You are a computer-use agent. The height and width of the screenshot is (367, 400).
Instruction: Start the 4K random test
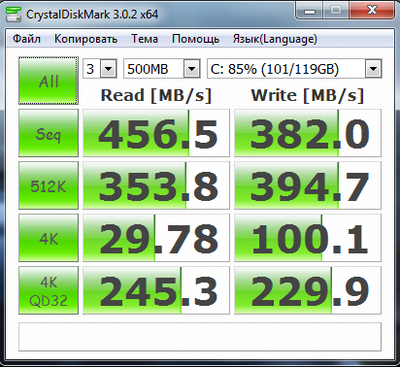pyautogui.click(x=49, y=238)
